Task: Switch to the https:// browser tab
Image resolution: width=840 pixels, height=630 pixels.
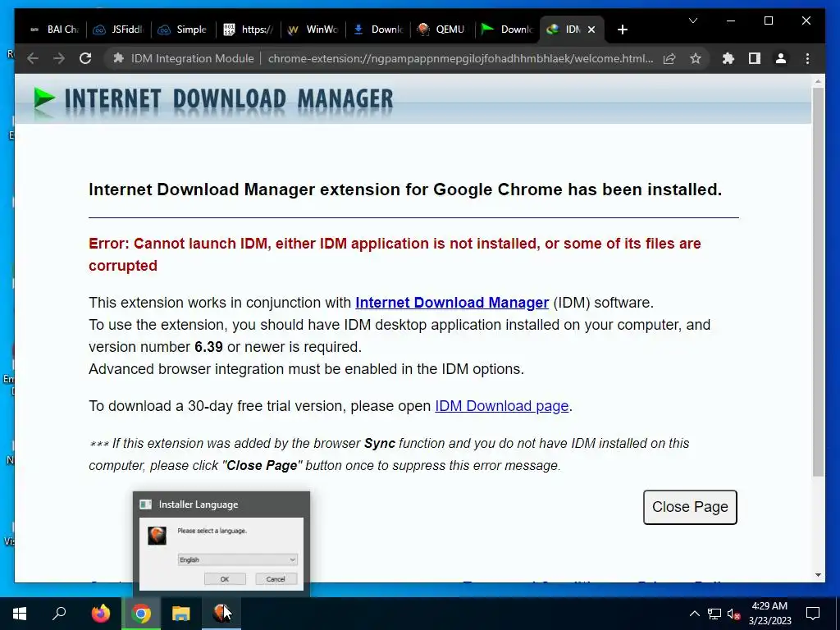Action: (x=248, y=30)
